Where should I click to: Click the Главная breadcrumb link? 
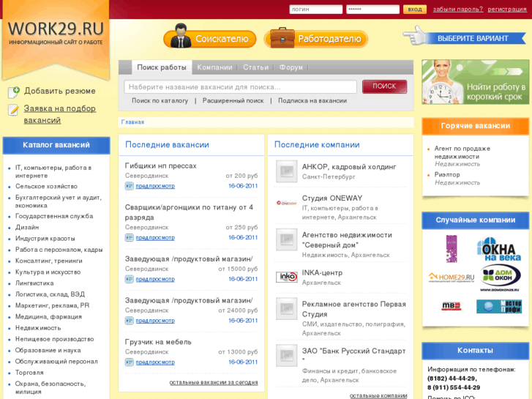132,122
